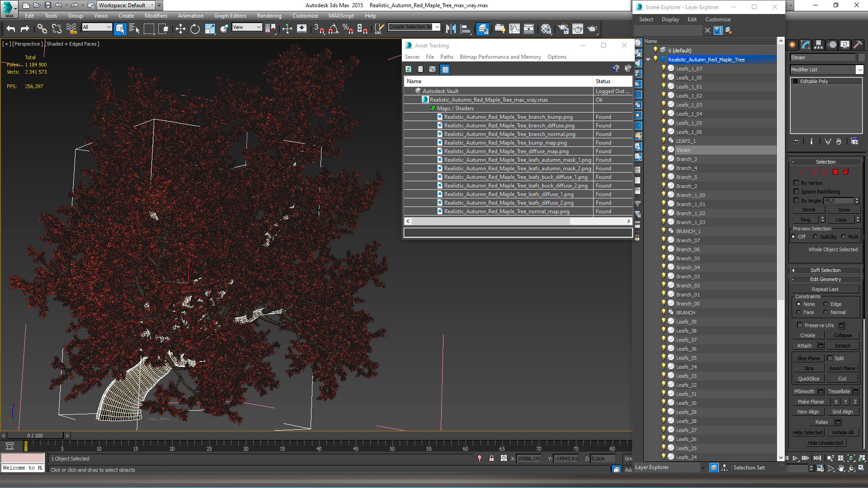Enable the Preserve UVs checkbox

800,325
